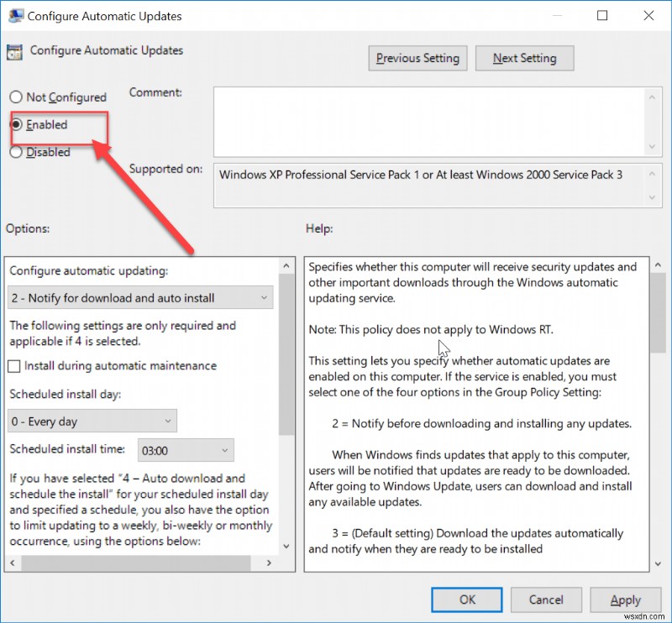The image size is (672, 623).
Task: Click the Previous Setting button
Action: [417, 58]
